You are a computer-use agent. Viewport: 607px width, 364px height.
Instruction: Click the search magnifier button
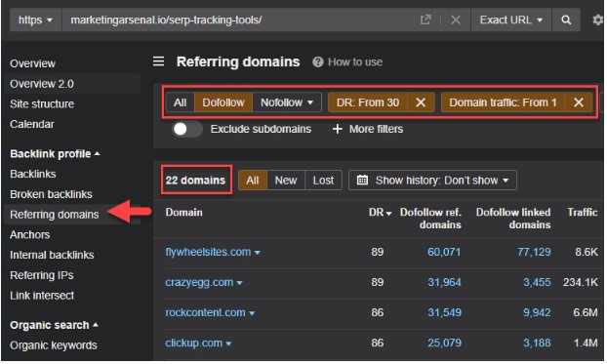tap(566, 20)
